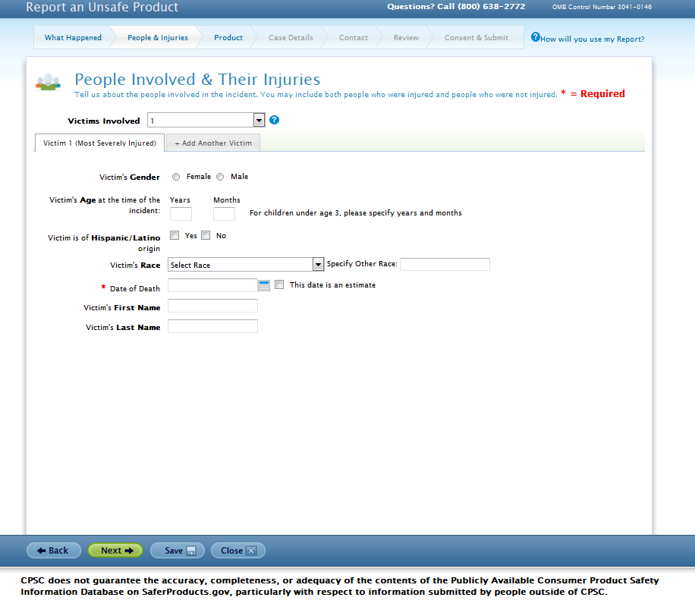This screenshot has width=695, height=616.
Task: Click the left arrow icon on Back
Action: [x=41, y=551]
